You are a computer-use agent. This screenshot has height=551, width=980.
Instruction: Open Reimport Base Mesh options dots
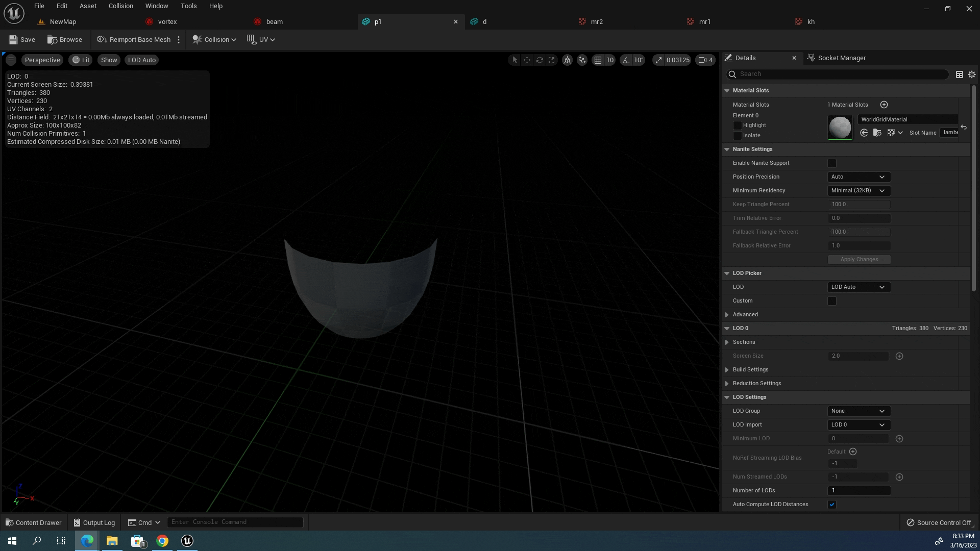pos(179,40)
